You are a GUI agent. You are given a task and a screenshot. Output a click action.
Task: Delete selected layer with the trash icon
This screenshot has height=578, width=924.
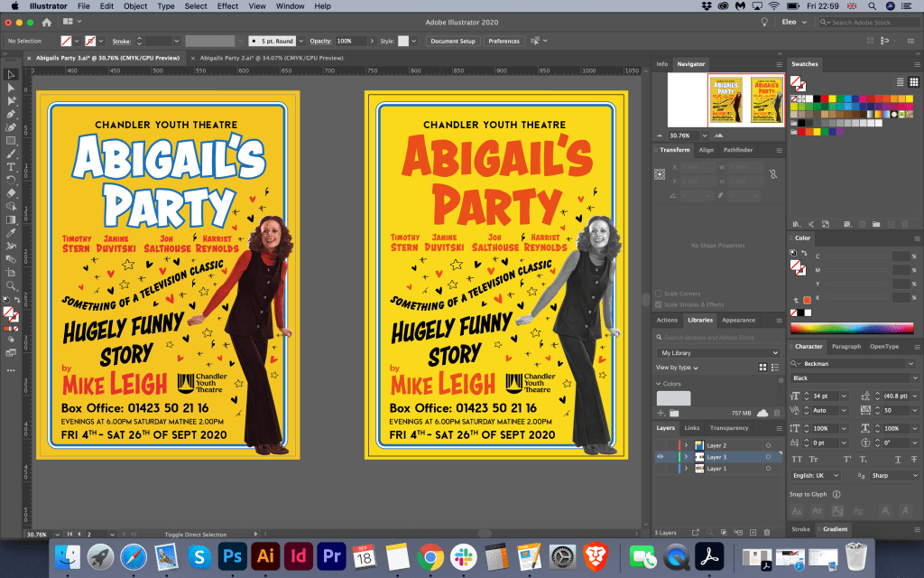[x=766, y=532]
